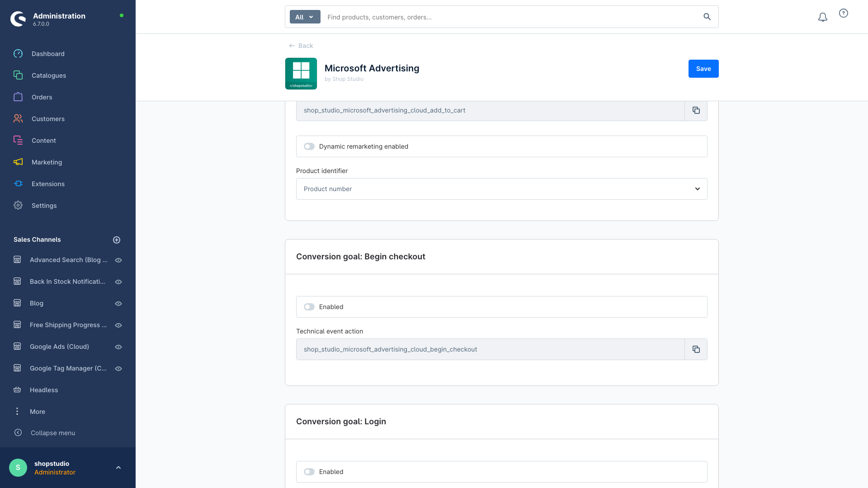Open the help question mark icon

(x=844, y=14)
